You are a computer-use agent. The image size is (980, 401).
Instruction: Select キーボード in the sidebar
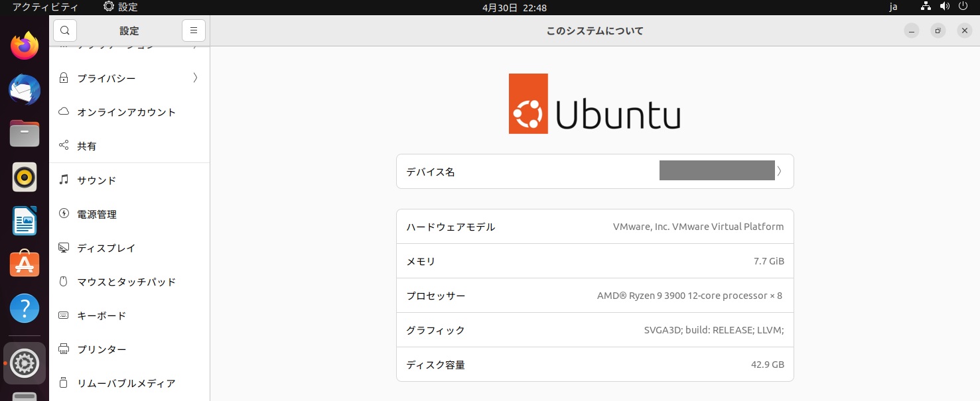129,315
